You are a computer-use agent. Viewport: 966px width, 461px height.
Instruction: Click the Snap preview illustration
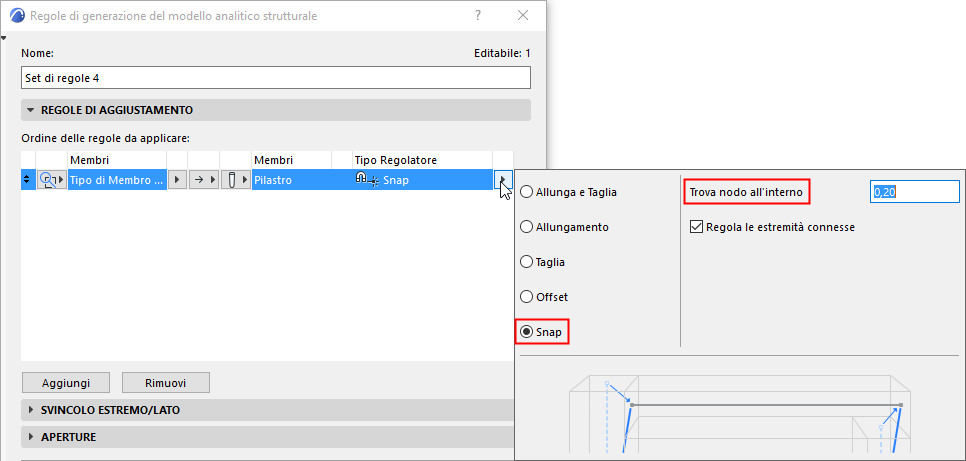click(739, 412)
